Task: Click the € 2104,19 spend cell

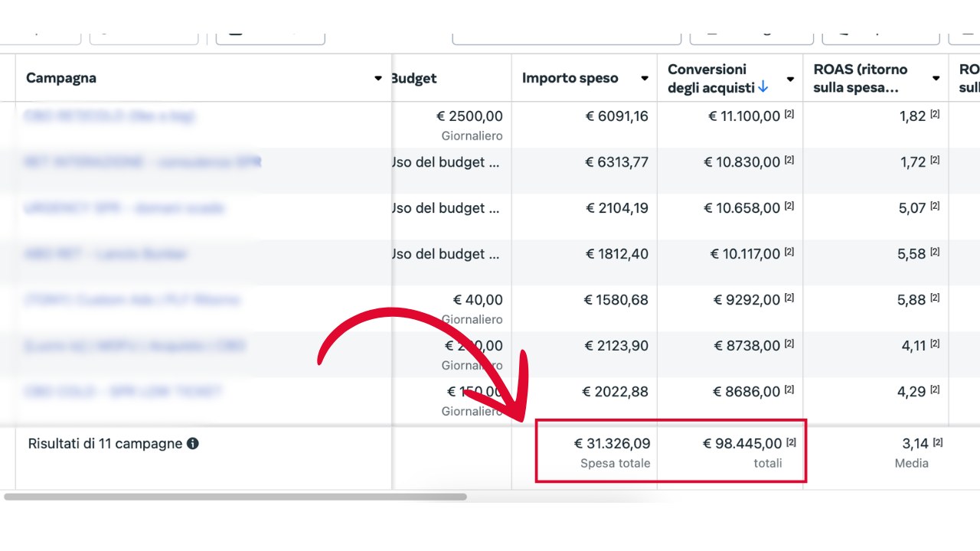Action: point(617,208)
